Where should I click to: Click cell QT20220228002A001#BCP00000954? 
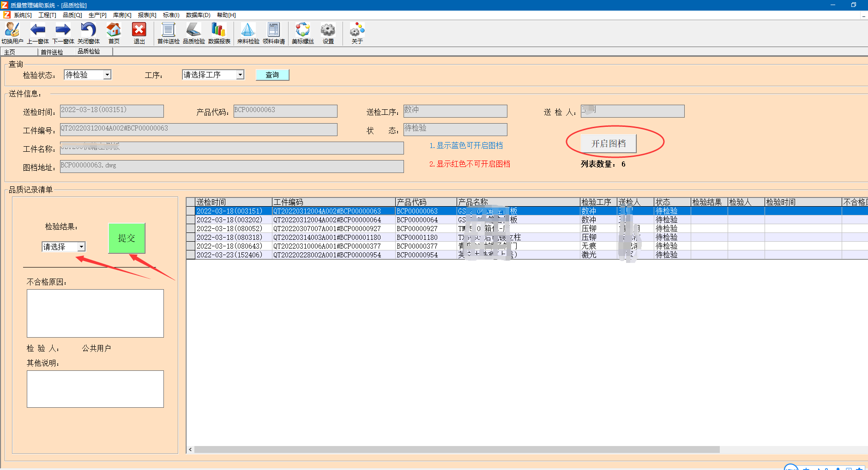tap(333, 255)
